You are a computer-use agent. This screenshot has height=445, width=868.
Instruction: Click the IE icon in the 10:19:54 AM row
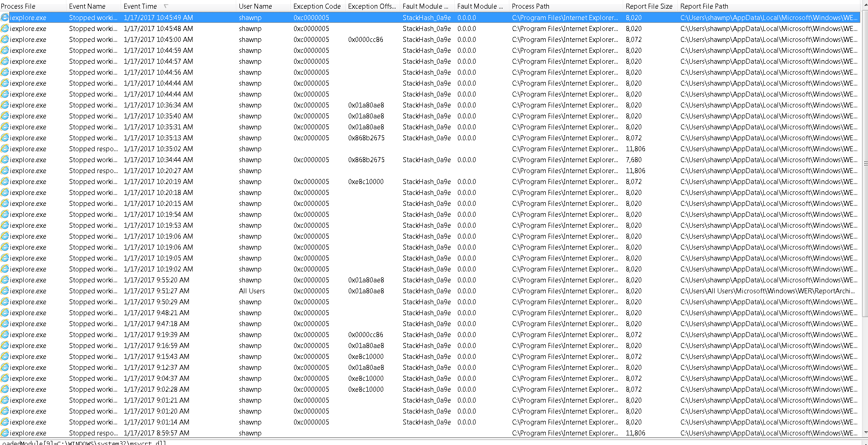click(x=5, y=215)
